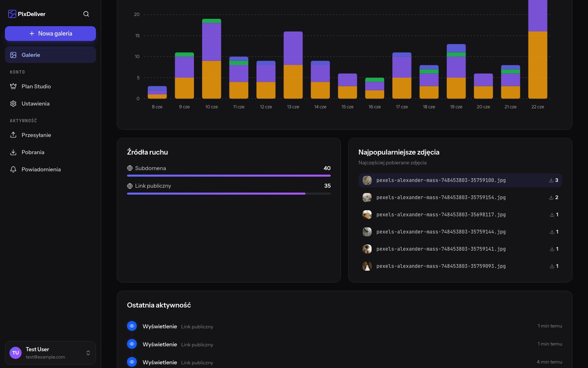Viewport: 588px width, 368px height.
Task: Click the upload icon beside Przesyłanie
Action: [x=13, y=135]
